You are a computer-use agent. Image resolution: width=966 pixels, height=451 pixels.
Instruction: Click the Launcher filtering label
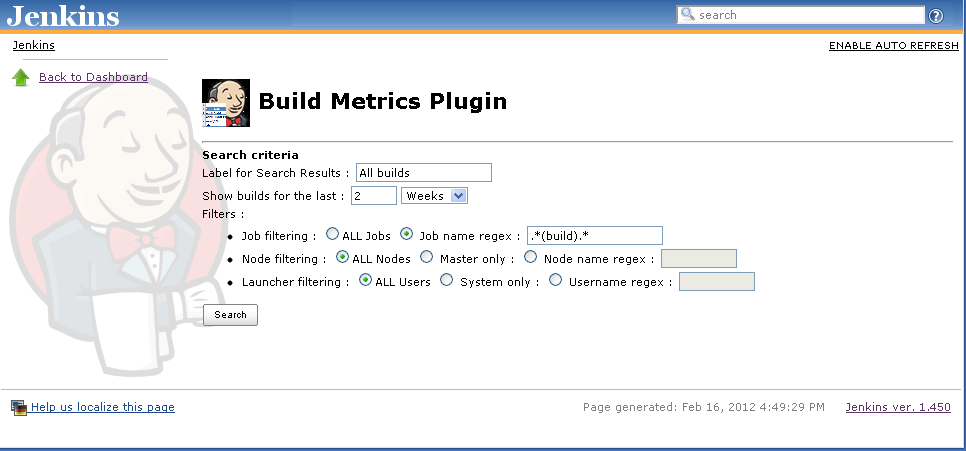(x=296, y=282)
